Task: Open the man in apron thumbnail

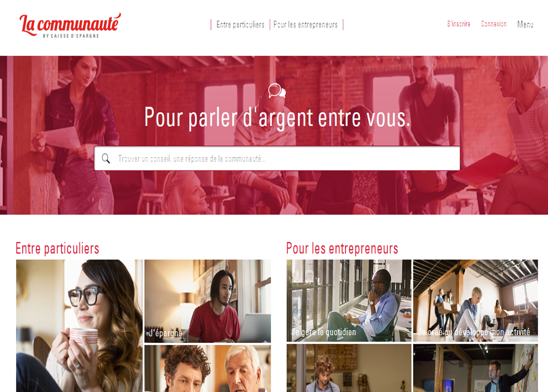Action: [x=349, y=368]
